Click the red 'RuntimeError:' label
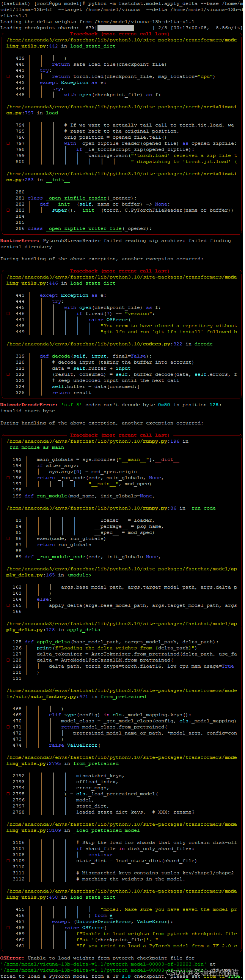Image resolution: width=245 pixels, height=980 pixels. coord(20,241)
